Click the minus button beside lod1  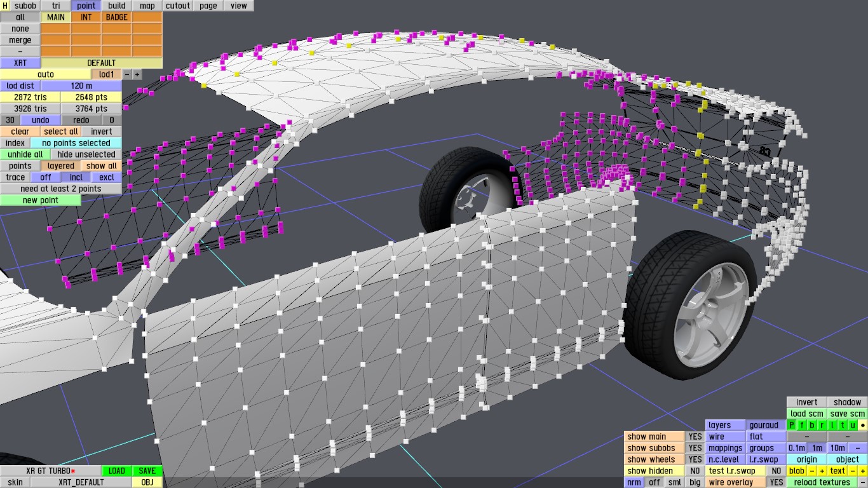pyautogui.click(x=126, y=74)
